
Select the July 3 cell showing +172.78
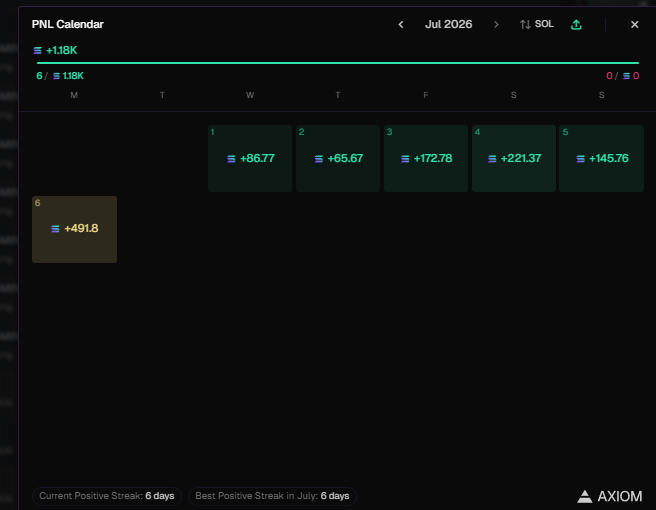426,159
